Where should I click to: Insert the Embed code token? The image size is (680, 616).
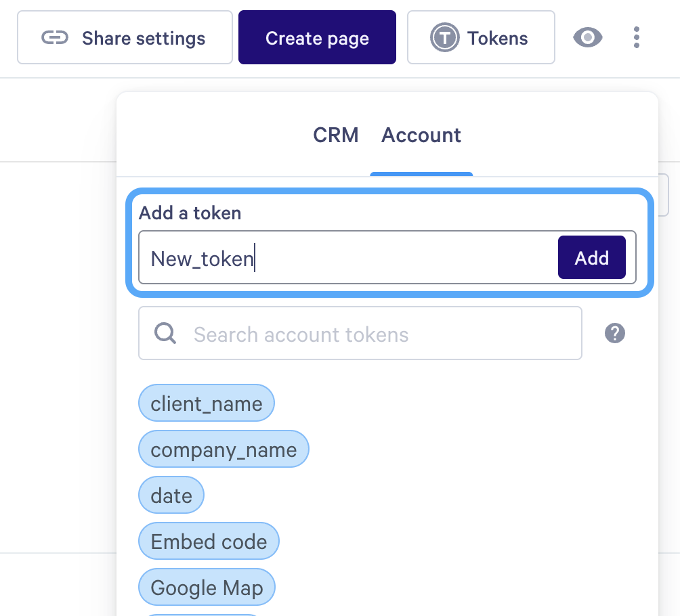[209, 542]
